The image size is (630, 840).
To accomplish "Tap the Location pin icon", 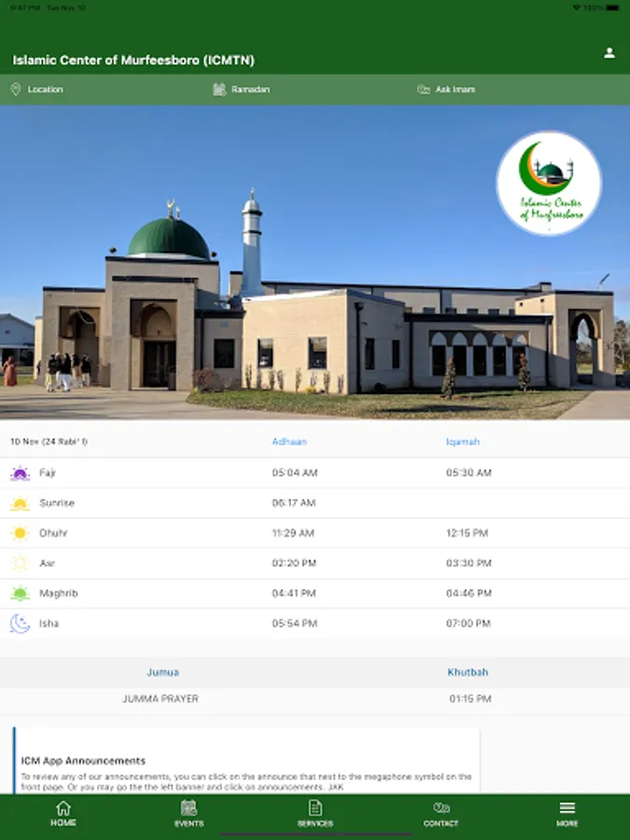I will point(16,90).
